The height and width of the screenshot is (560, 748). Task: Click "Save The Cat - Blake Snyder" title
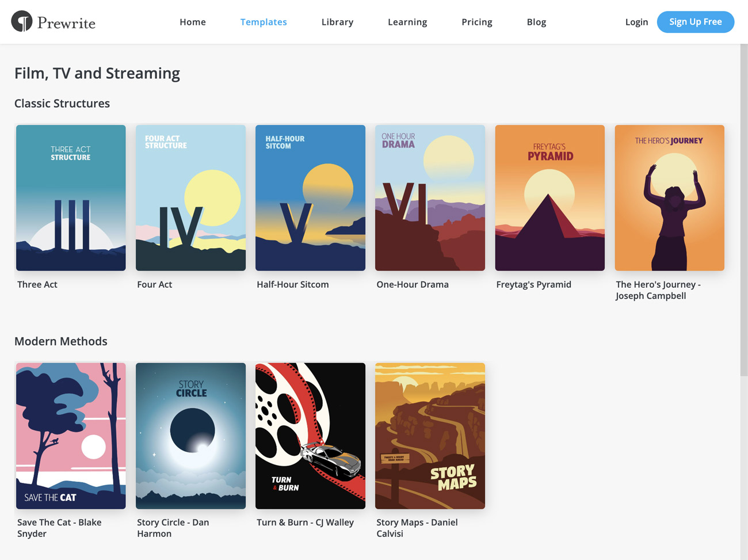[x=59, y=528]
